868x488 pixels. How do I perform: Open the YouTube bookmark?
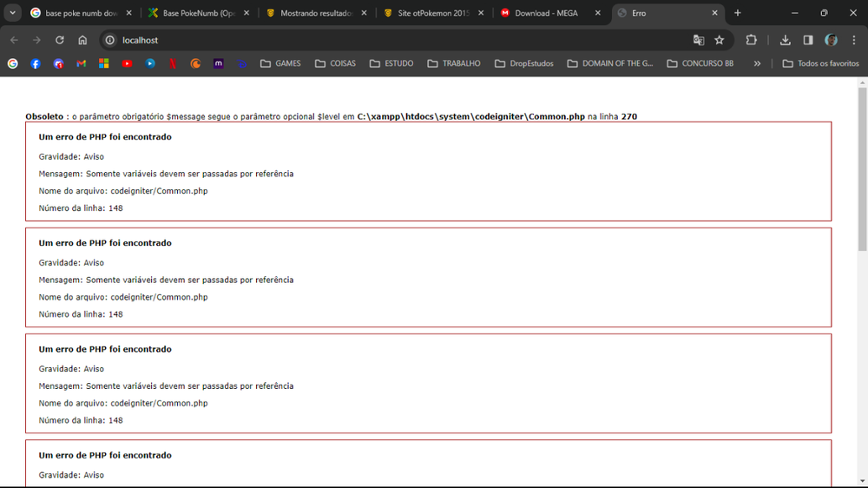[x=127, y=63]
